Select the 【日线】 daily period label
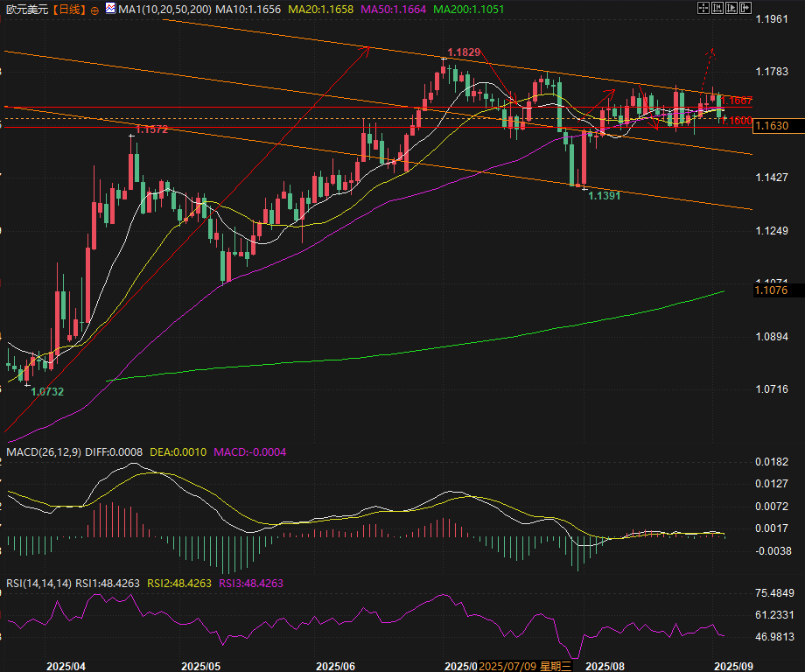 click(x=69, y=10)
